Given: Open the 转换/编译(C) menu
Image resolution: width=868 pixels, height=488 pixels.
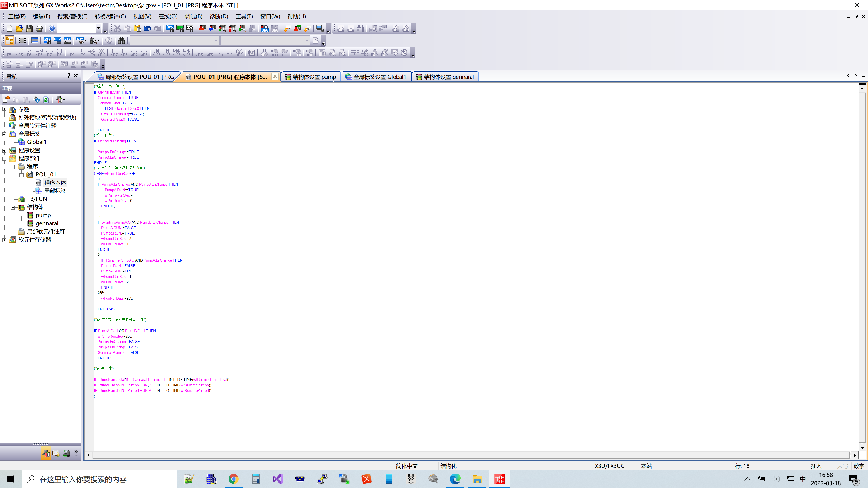Looking at the screenshot, I should click(110, 16).
